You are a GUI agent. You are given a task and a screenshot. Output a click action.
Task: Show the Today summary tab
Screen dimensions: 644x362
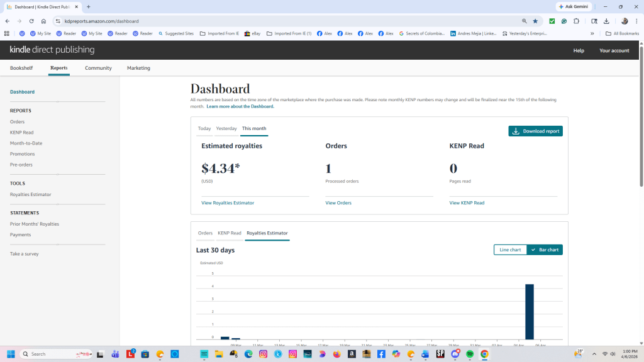click(204, 128)
